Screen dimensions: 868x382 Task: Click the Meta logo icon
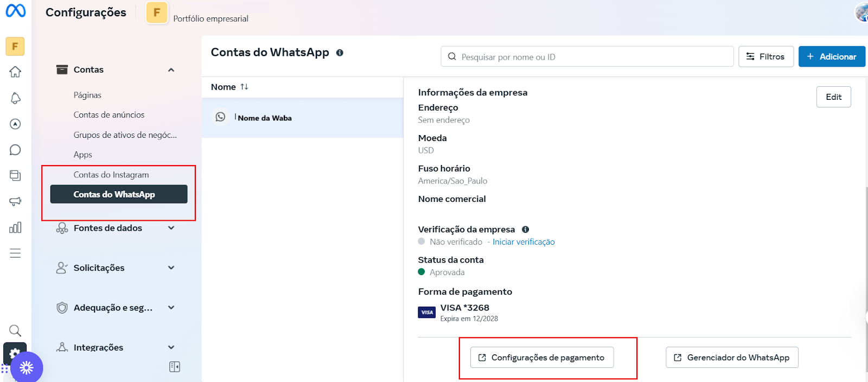click(15, 10)
